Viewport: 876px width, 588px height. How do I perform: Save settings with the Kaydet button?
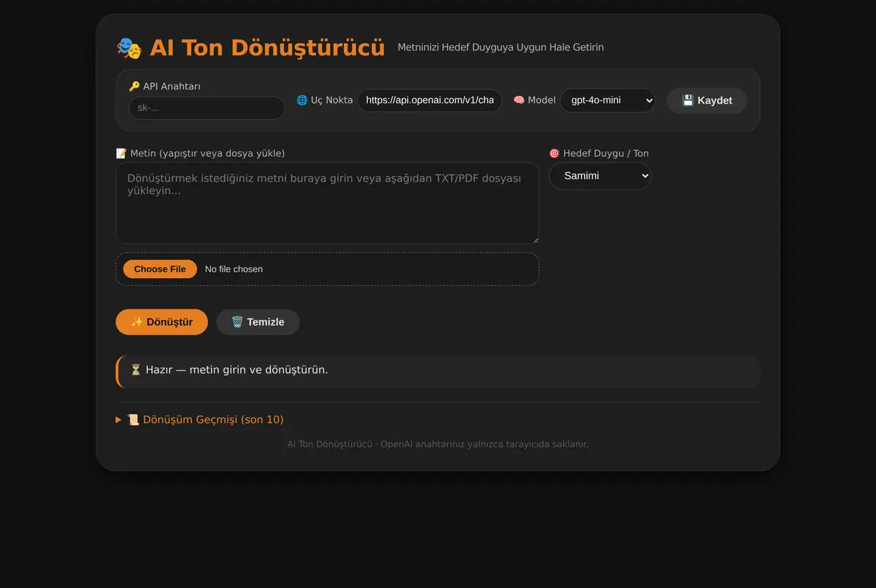point(707,101)
